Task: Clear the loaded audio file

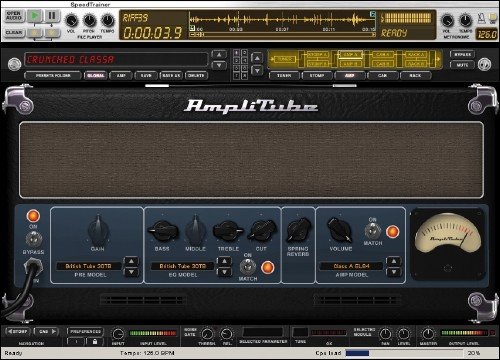Action: point(14,32)
